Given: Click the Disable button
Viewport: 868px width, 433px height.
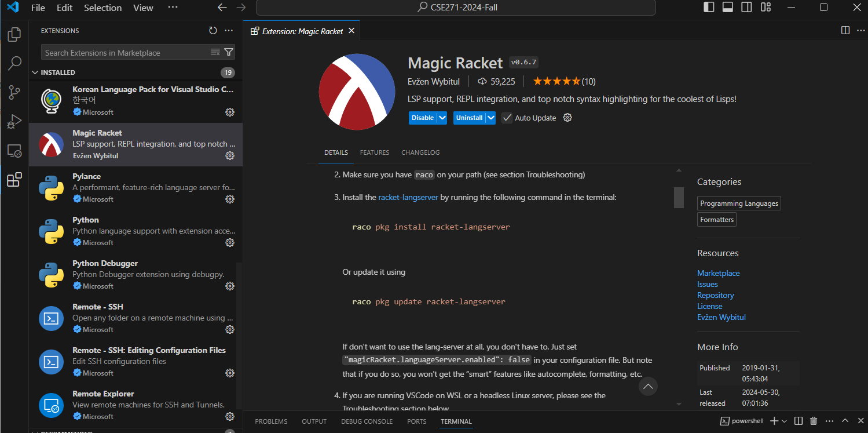Looking at the screenshot, I should [423, 118].
